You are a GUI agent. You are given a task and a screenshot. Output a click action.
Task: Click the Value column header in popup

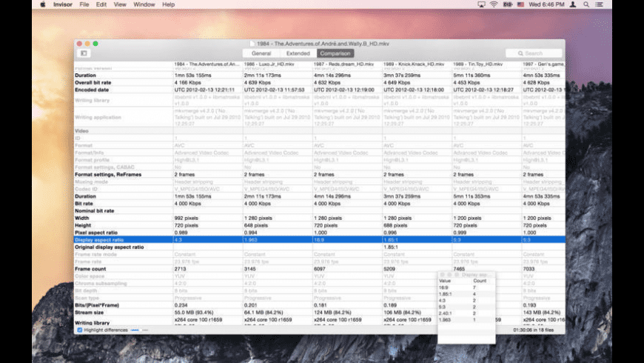[x=445, y=281]
